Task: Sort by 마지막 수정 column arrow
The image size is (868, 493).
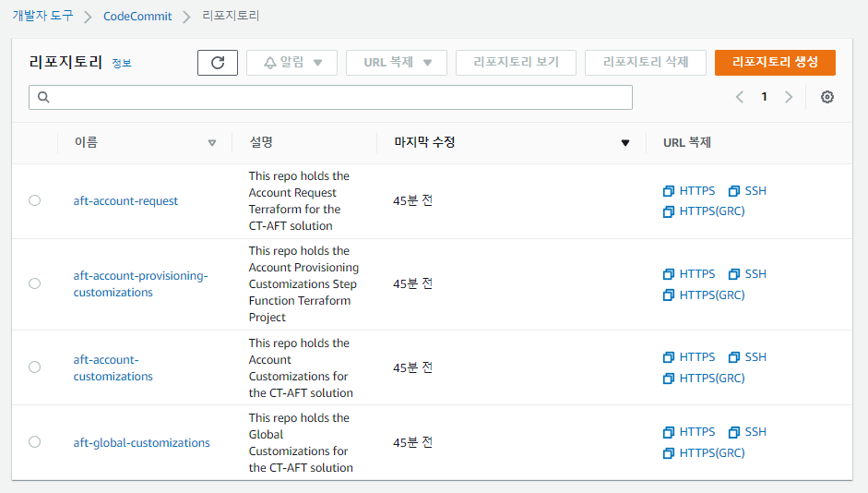Action: coord(625,143)
